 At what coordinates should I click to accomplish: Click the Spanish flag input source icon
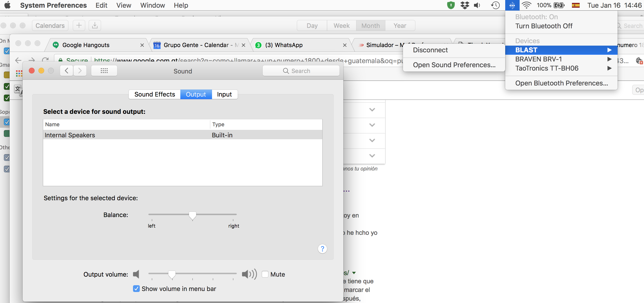click(x=576, y=5)
